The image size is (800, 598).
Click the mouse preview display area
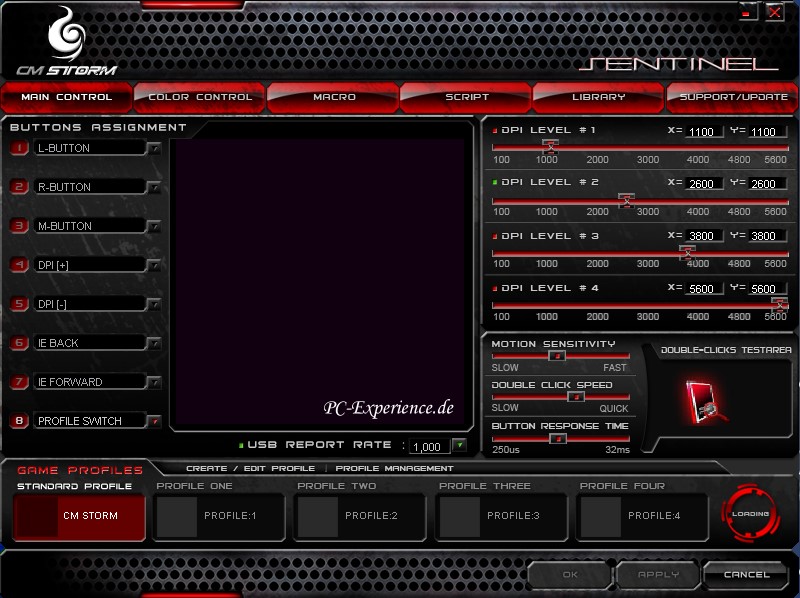[x=320, y=282]
